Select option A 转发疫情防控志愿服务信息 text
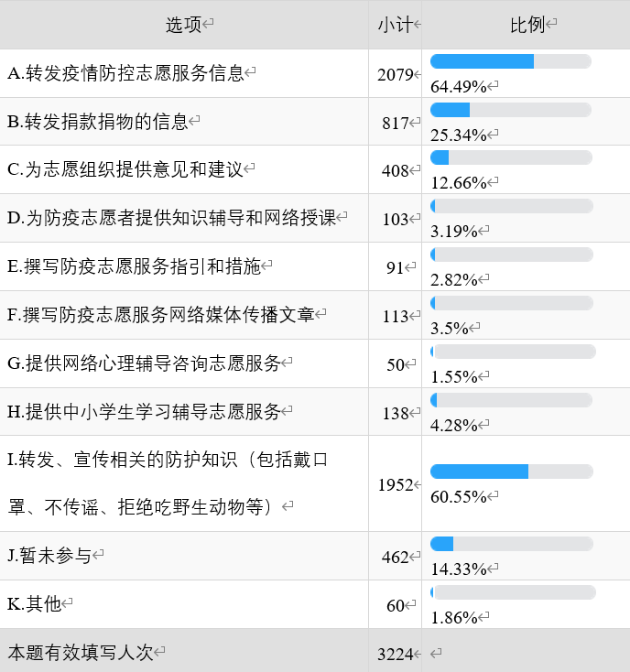Screen dimensions: 630x672 (125, 73)
